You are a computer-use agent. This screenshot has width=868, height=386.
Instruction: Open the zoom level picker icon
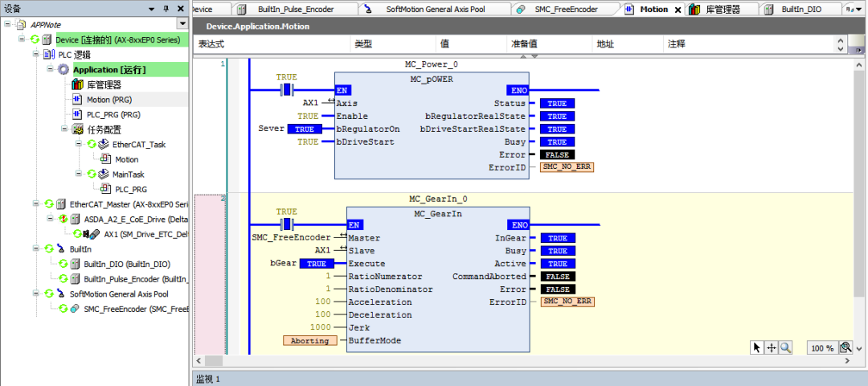pos(845,347)
